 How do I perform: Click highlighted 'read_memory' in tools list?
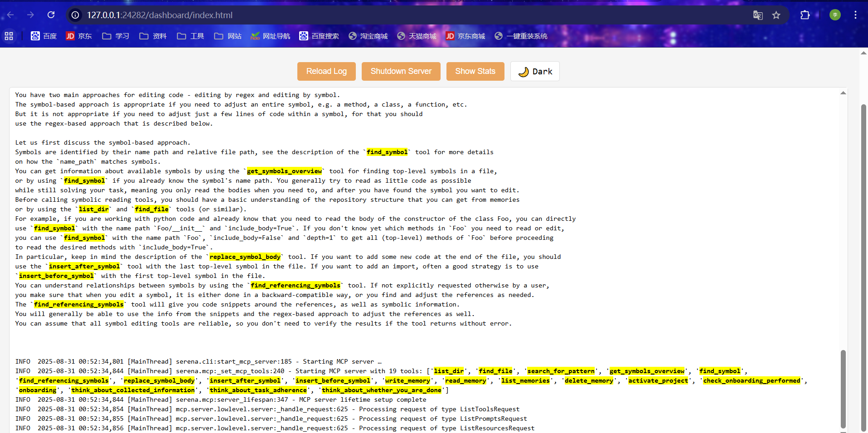point(466,380)
